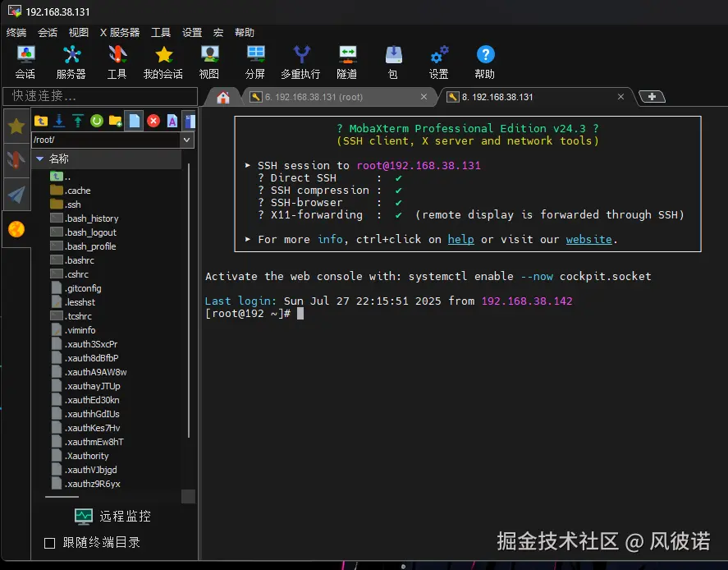
Task: Collapse the 名称 column header triangle
Action: (40, 159)
